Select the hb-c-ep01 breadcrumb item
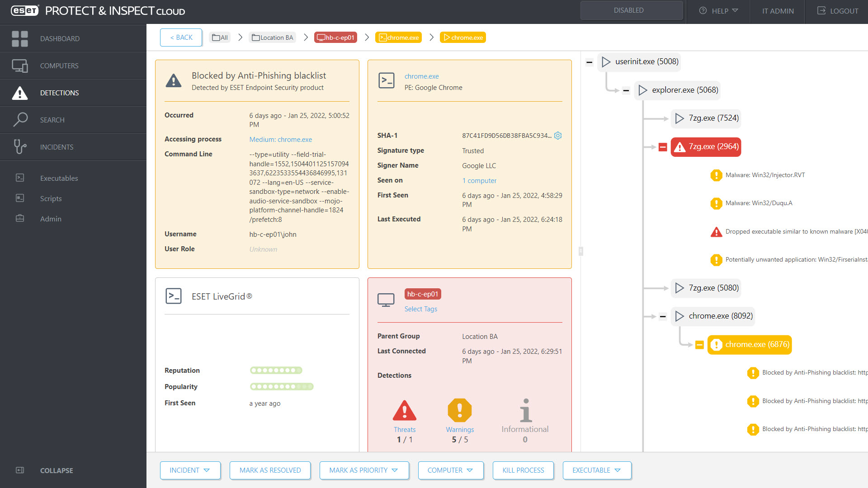This screenshot has height=488, width=868. (335, 37)
